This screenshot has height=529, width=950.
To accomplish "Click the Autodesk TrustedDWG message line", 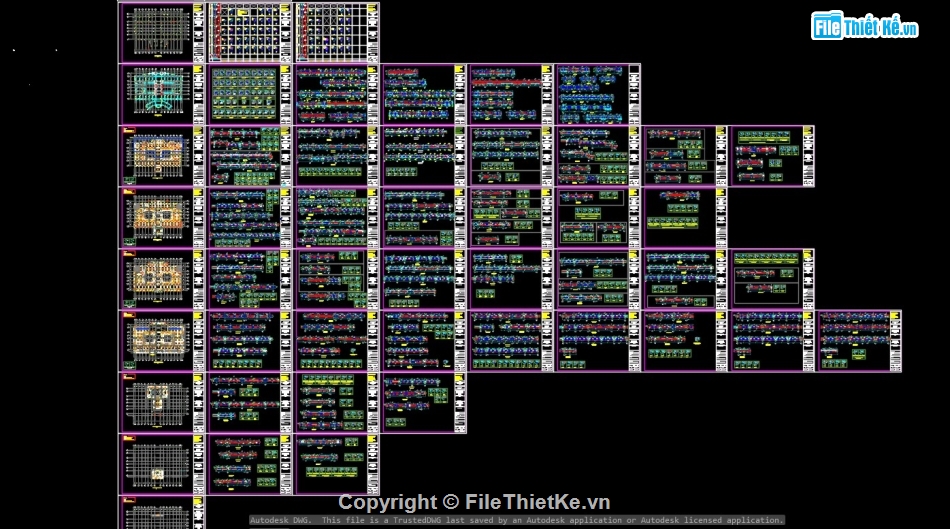I will (516, 520).
